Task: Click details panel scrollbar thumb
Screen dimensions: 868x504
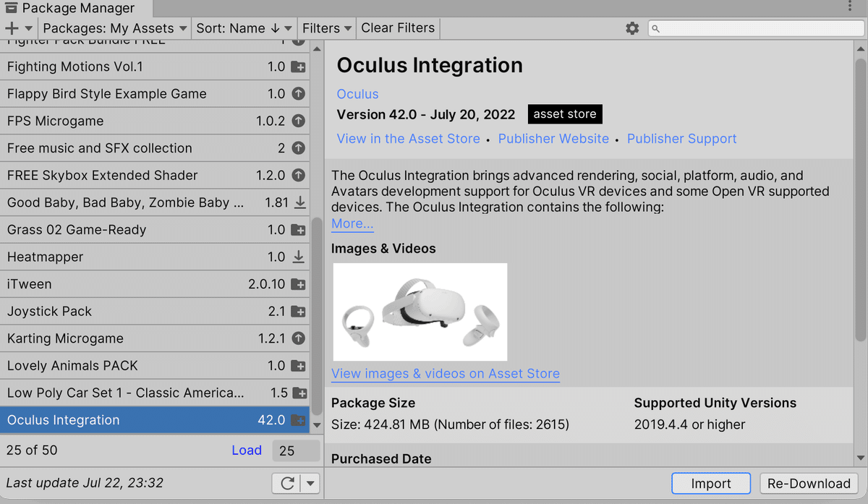Action: [861, 200]
